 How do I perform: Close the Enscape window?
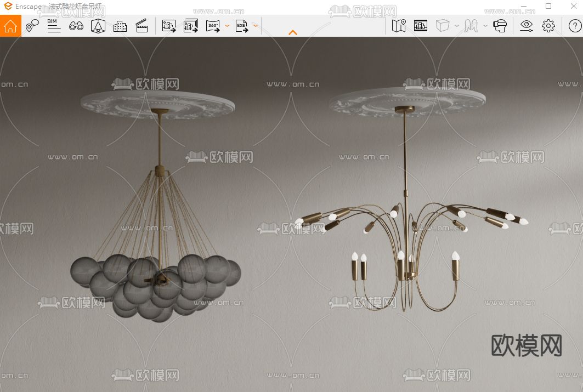click(x=574, y=6)
